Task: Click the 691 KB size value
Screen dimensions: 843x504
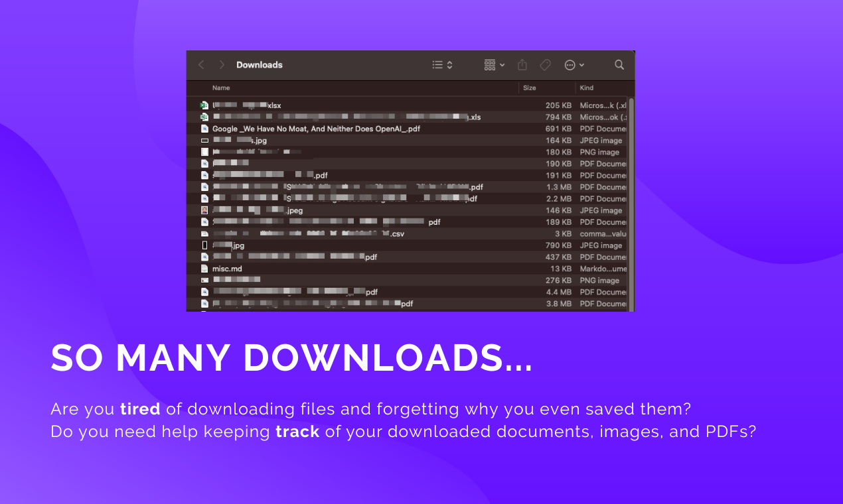Action: point(558,129)
